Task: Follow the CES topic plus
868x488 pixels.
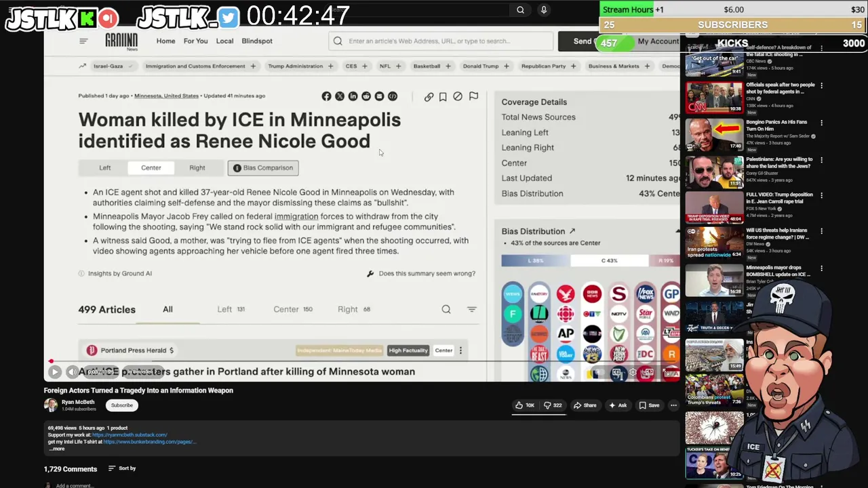Action: 364,66
